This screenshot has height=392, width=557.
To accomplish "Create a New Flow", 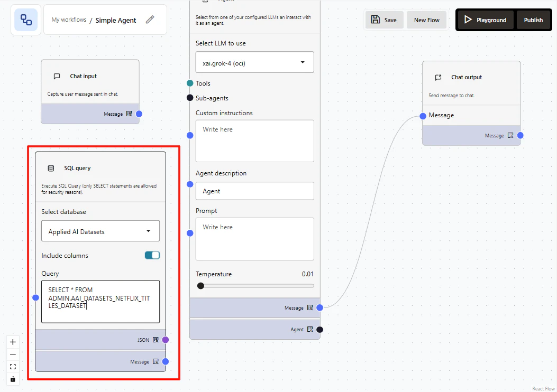I will [x=427, y=20].
